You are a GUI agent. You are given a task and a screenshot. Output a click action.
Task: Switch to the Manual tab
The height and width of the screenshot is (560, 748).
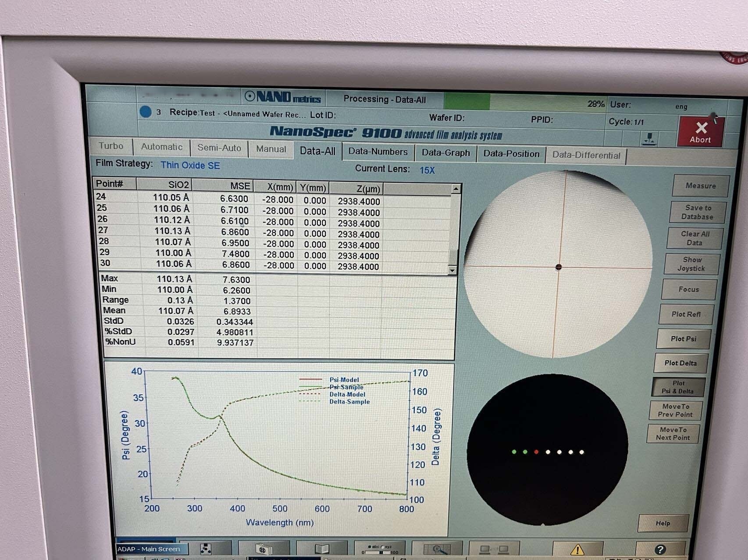pyautogui.click(x=271, y=149)
